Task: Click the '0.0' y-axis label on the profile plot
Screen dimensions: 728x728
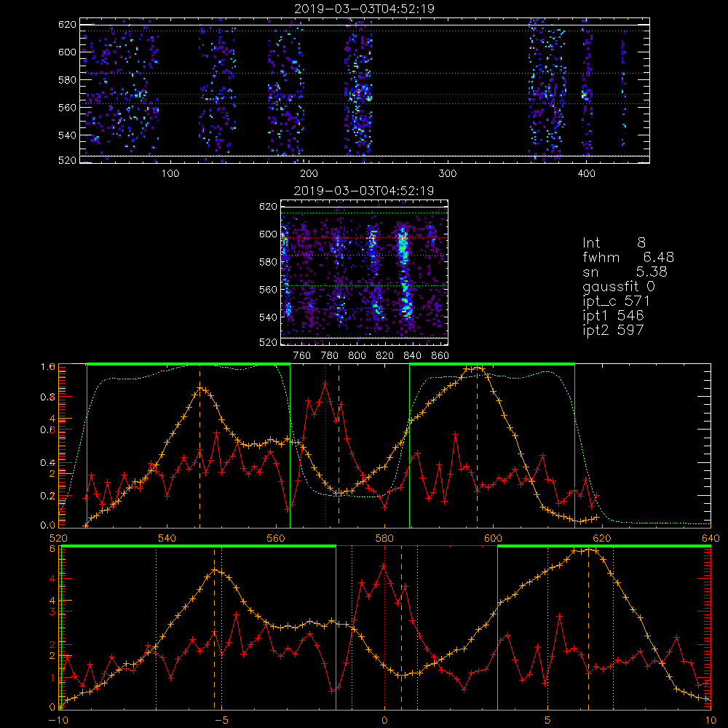Action: [47, 525]
